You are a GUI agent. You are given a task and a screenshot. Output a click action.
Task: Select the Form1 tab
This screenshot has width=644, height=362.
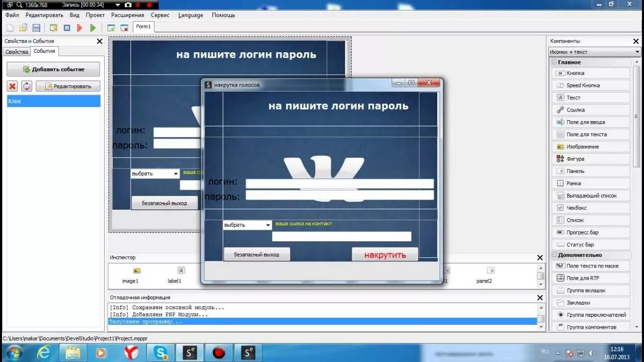pyautogui.click(x=143, y=27)
